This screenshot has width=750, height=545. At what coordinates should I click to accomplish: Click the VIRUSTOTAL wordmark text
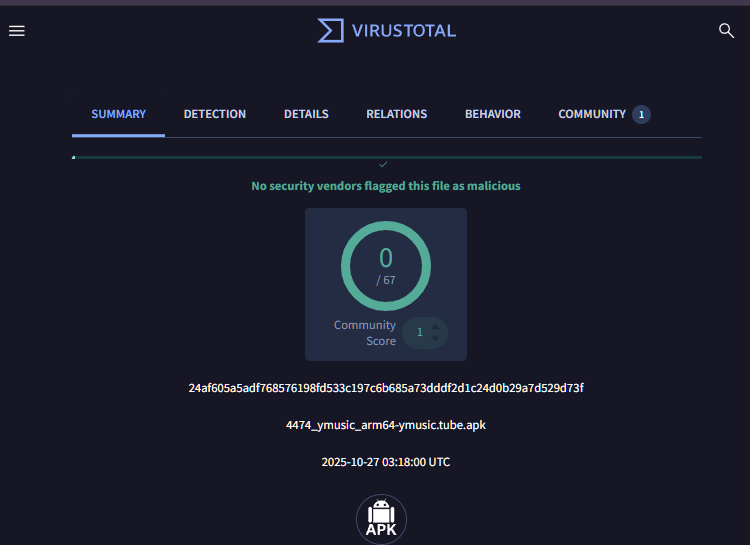click(404, 31)
